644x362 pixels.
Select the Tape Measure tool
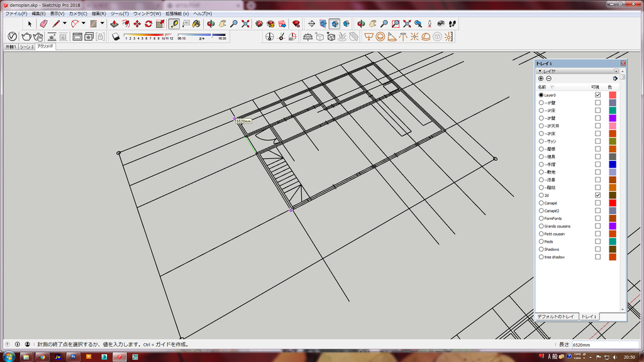click(x=174, y=24)
